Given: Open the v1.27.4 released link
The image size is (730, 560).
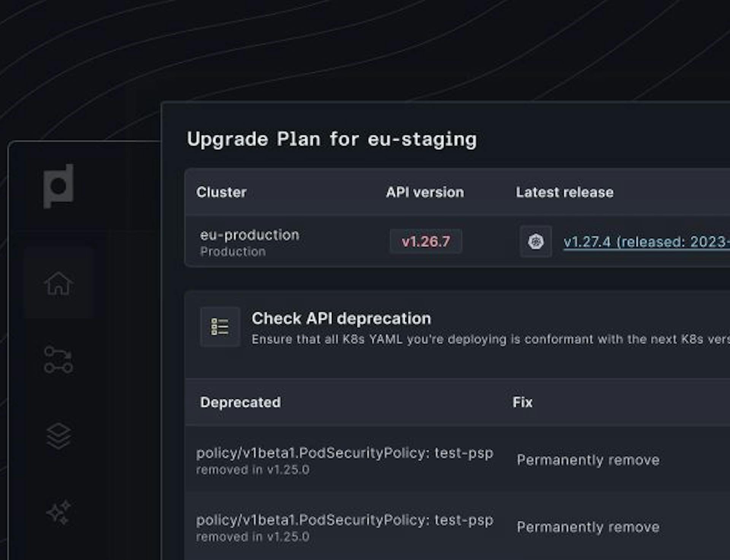Looking at the screenshot, I should [646, 242].
